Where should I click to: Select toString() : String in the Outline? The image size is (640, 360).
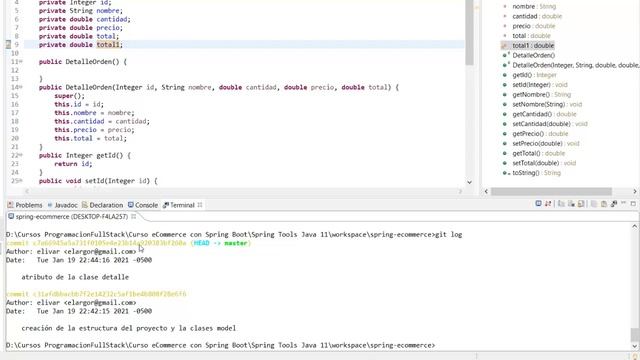tap(536, 173)
